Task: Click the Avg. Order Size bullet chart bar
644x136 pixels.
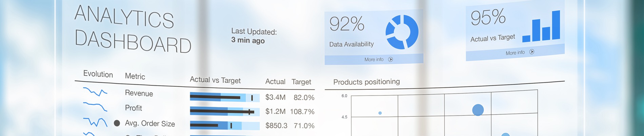Action: pos(225,125)
